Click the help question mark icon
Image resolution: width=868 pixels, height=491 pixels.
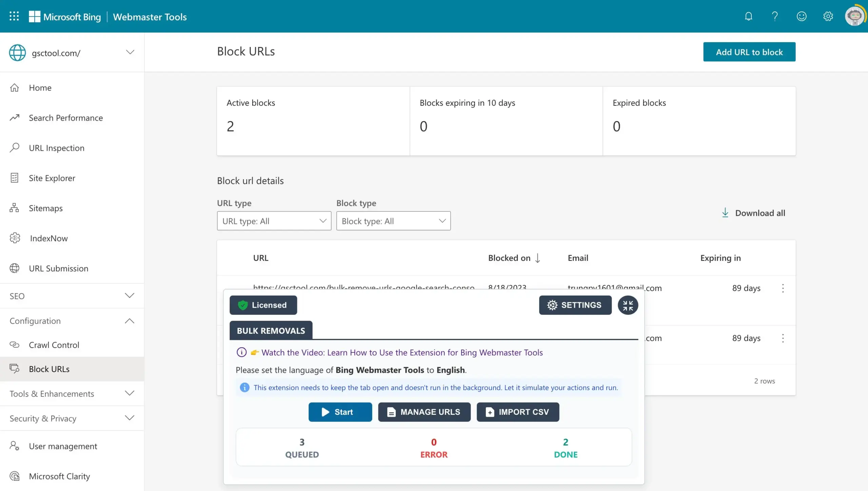click(x=775, y=16)
